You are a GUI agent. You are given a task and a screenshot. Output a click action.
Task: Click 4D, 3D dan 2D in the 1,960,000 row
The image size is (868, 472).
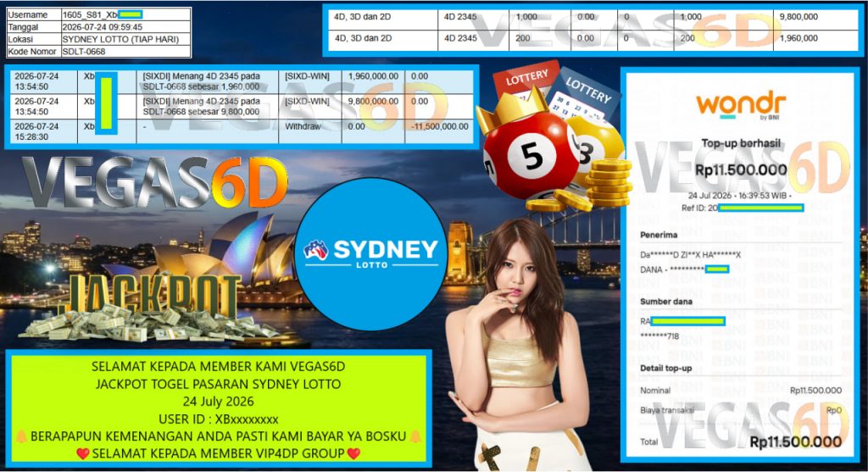362,38
